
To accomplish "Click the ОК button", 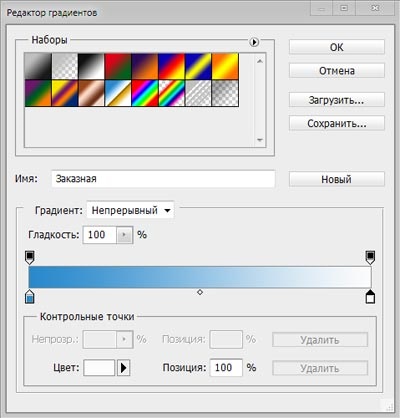I will pyautogui.click(x=337, y=47).
